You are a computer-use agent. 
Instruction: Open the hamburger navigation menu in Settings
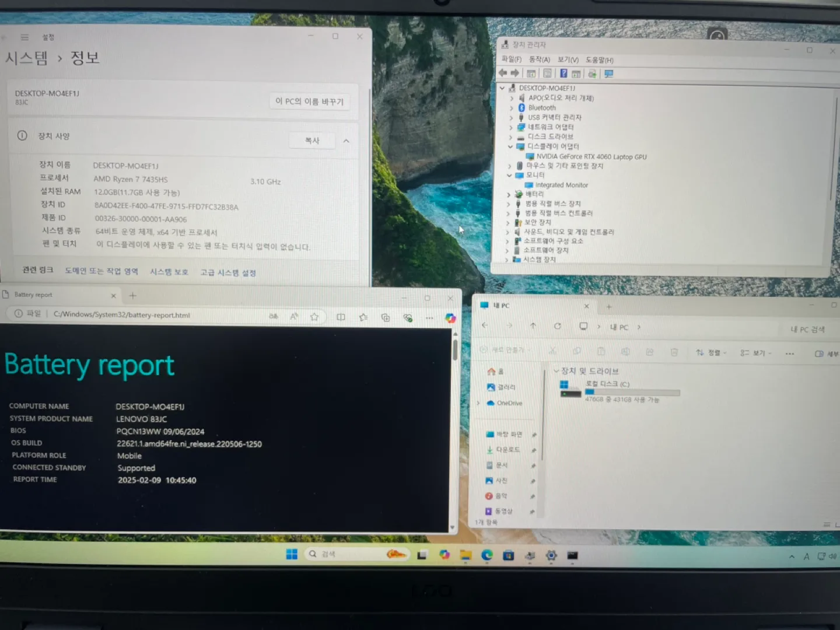pyautogui.click(x=24, y=37)
